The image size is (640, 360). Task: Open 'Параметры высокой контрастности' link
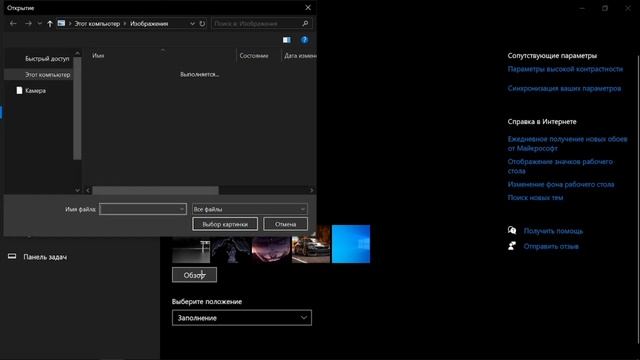tap(565, 69)
